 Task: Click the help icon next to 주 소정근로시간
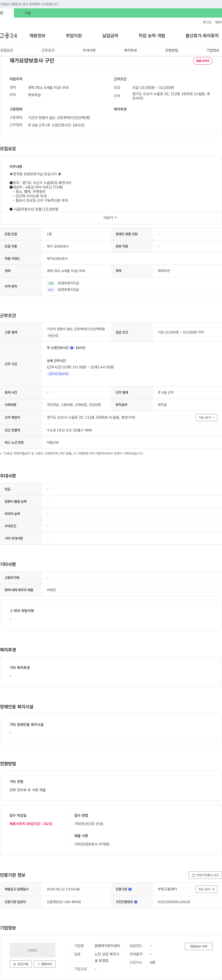coord(71,348)
